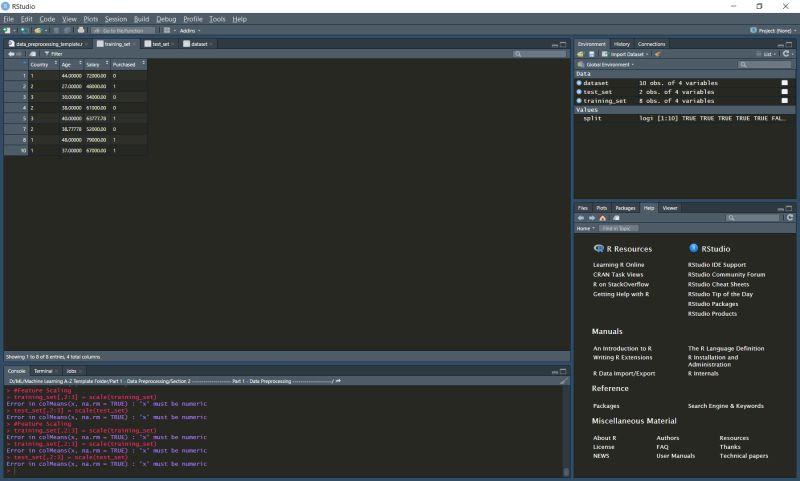Screen dimensions: 800x481
Task: Click the blue expand icon beside dataset
Action: click(x=579, y=83)
